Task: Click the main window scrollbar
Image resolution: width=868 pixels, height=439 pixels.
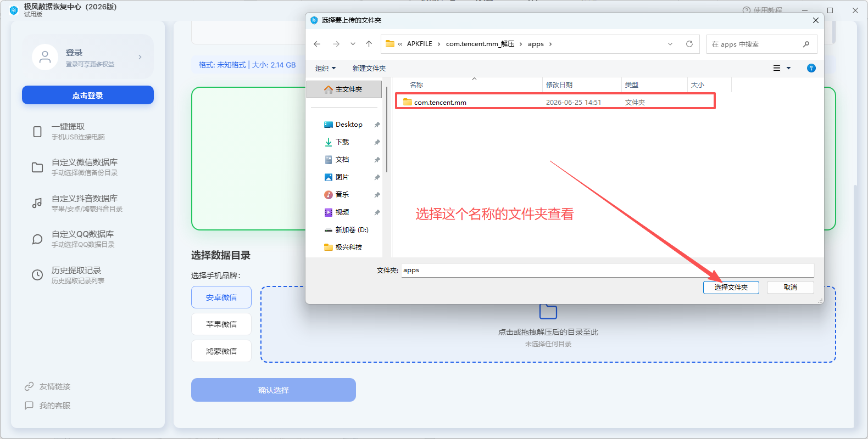Action: (855, 307)
